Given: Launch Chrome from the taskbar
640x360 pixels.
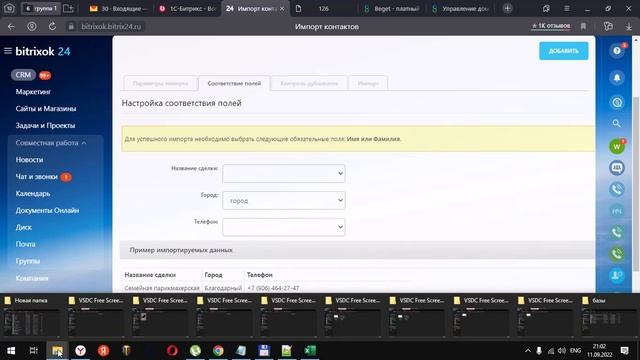Looking at the screenshot, I should pos(218,351).
